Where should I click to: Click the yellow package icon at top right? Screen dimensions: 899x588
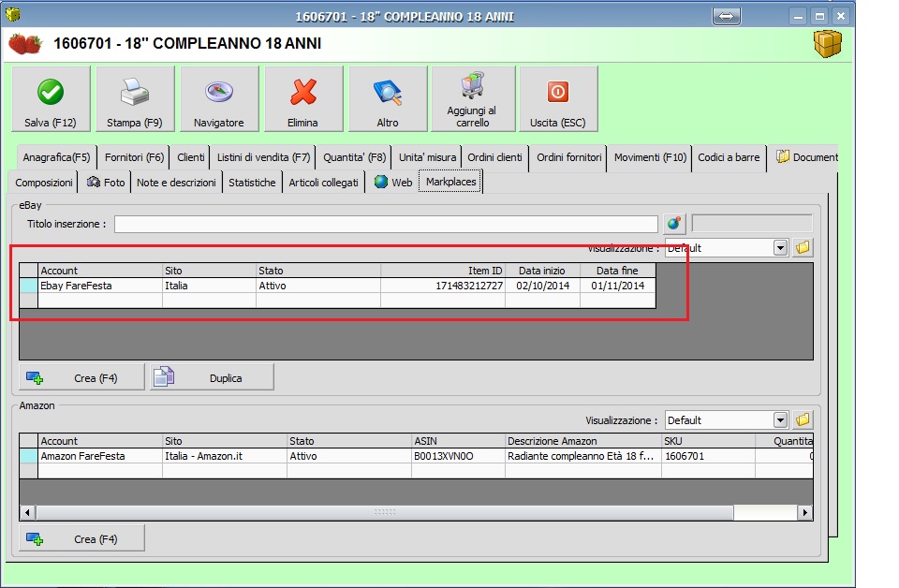[x=827, y=44]
